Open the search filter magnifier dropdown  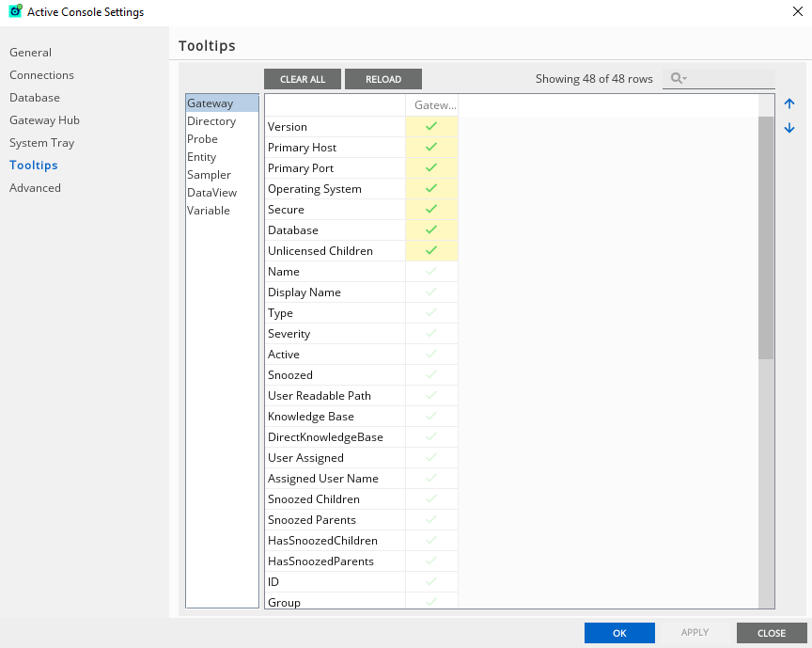click(x=678, y=79)
